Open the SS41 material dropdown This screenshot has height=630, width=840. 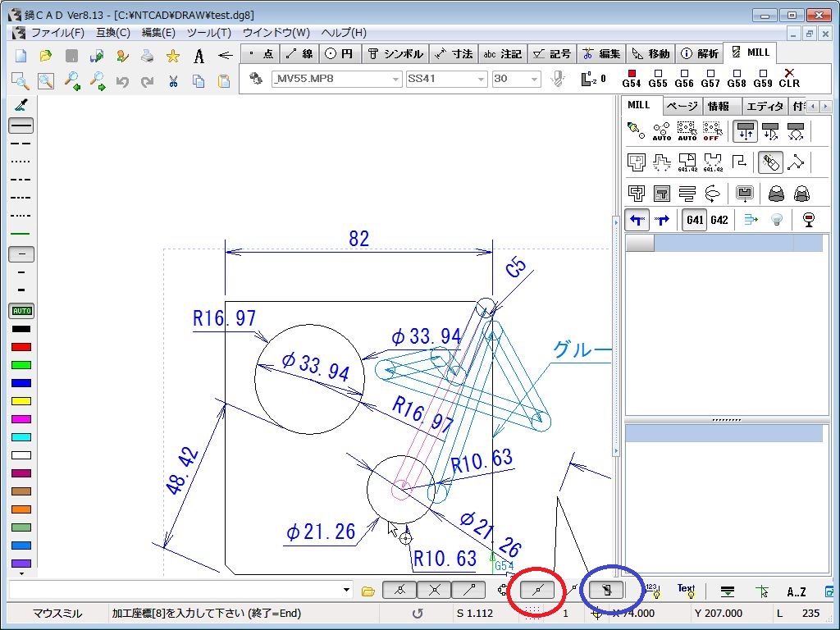tap(481, 80)
